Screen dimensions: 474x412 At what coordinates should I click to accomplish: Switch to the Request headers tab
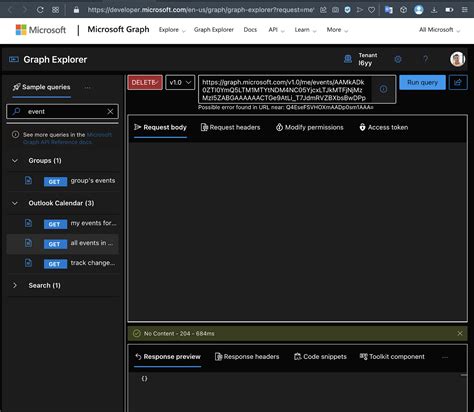[x=230, y=127]
